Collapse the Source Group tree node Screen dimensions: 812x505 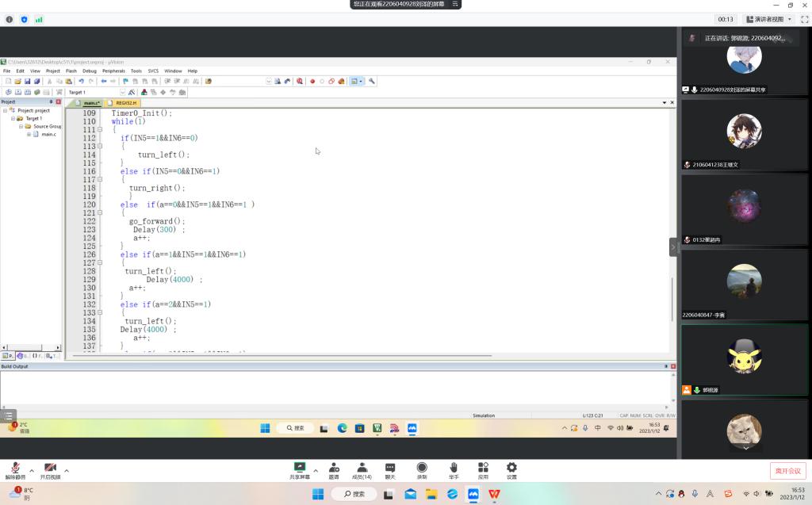point(19,126)
